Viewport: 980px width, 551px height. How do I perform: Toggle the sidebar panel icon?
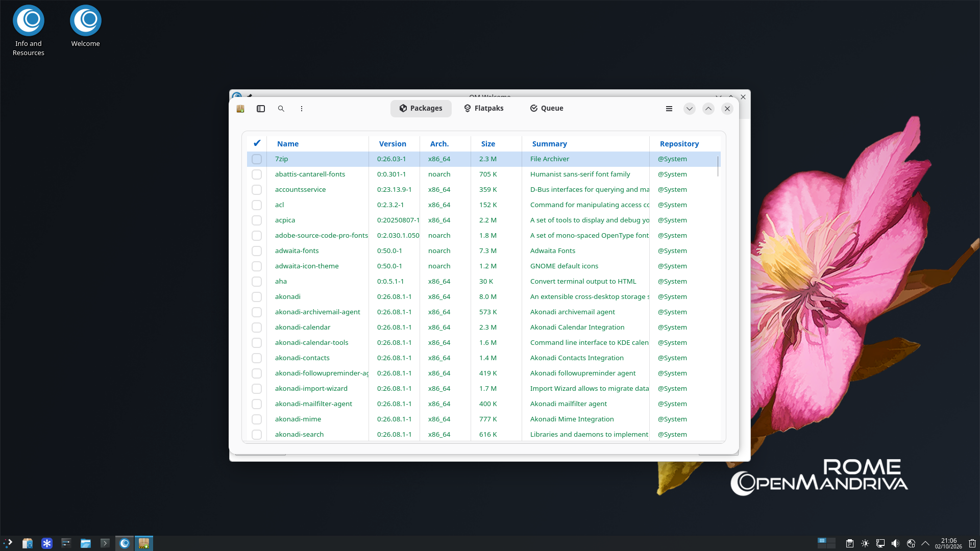tap(261, 109)
